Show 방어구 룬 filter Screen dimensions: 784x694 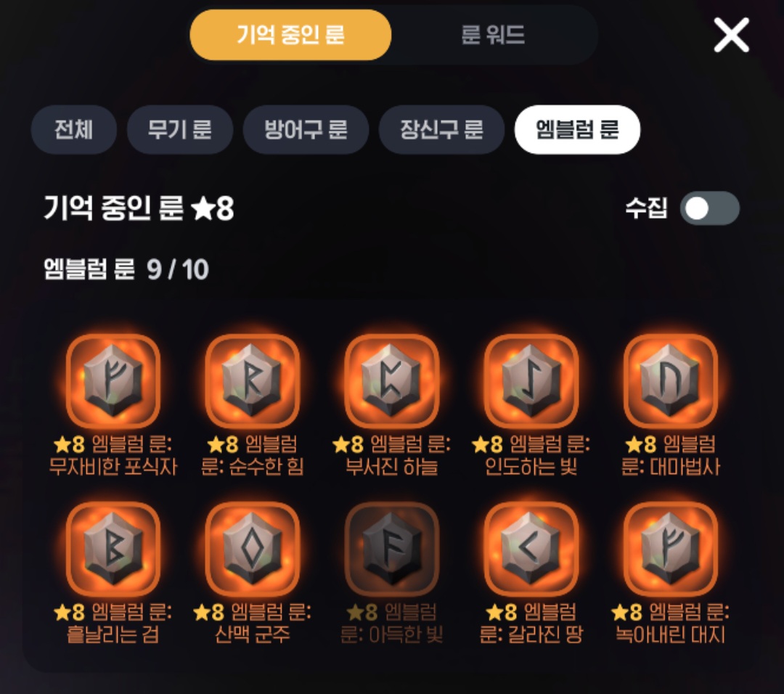[306, 129]
